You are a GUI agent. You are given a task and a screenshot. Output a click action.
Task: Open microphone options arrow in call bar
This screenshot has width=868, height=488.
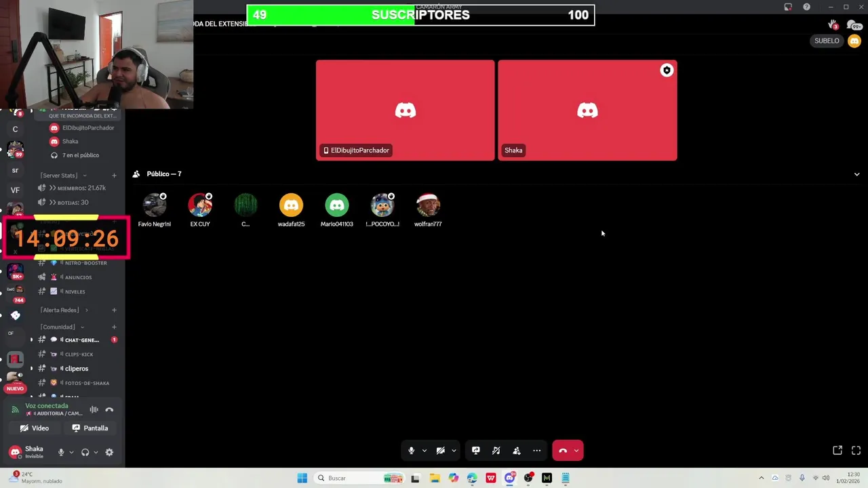(x=425, y=451)
